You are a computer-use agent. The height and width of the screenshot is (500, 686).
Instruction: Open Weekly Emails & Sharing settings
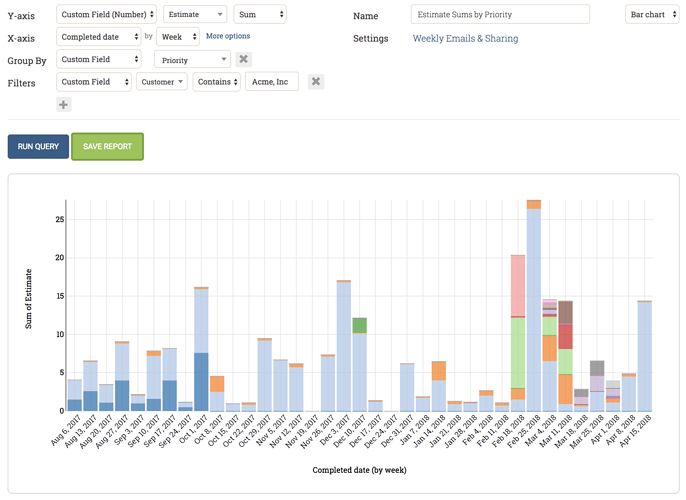[x=465, y=38]
